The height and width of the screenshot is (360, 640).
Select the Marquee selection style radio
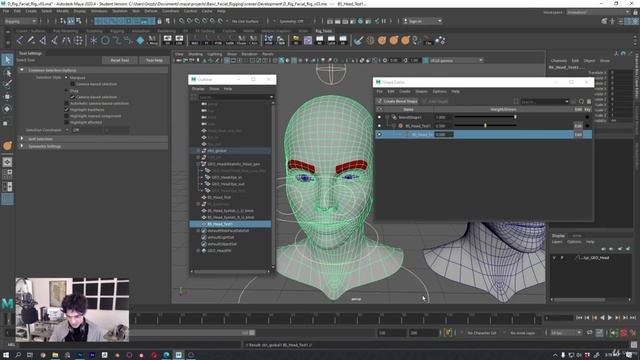tap(66, 77)
